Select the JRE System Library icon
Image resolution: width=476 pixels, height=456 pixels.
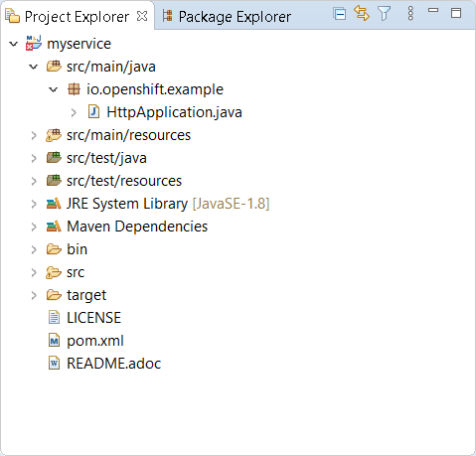click(54, 204)
